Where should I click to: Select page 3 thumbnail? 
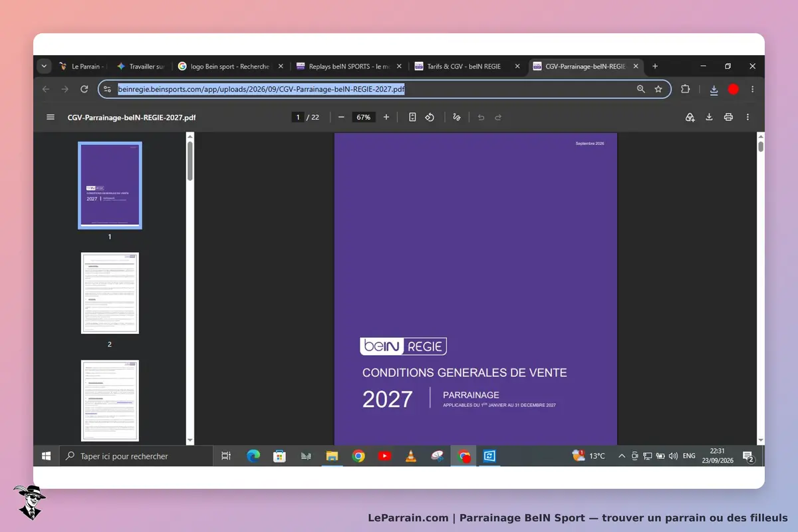(110, 401)
